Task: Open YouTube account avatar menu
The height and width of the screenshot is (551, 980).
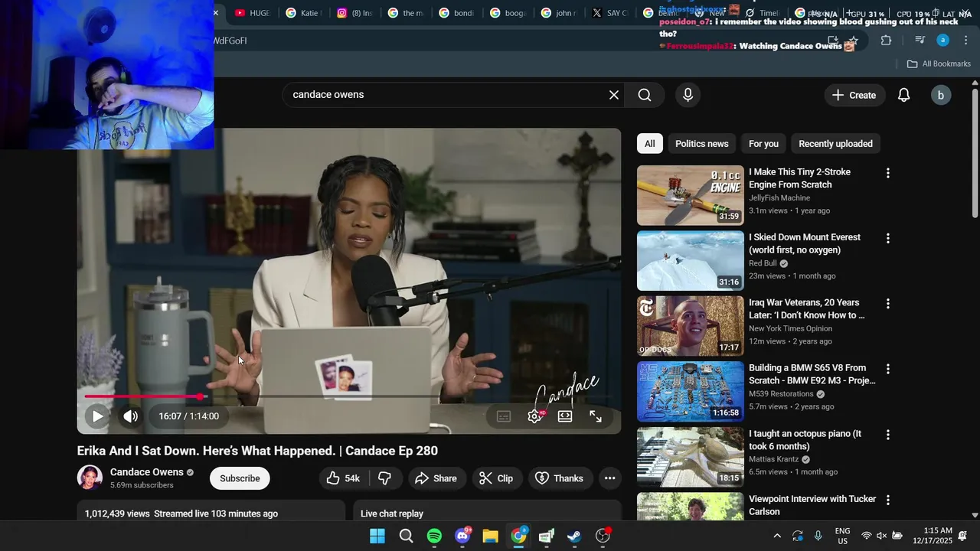Action: click(941, 95)
